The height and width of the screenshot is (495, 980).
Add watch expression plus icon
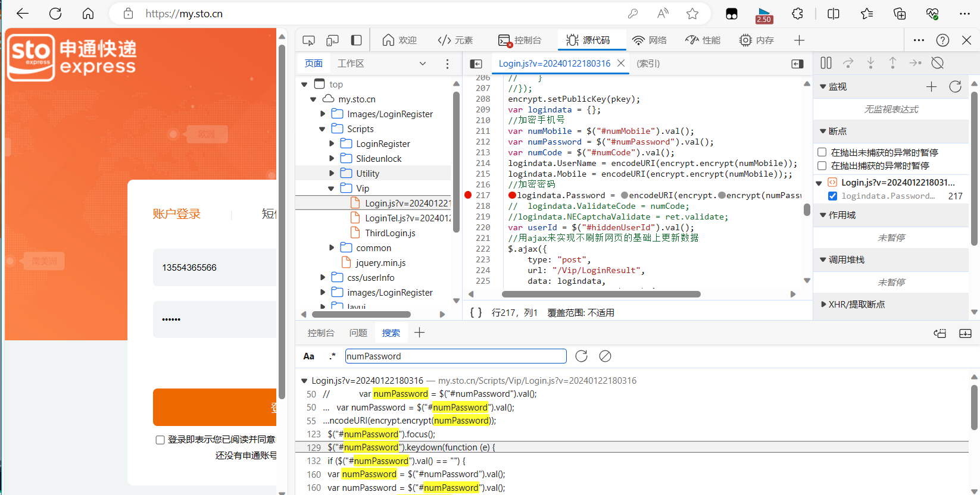pos(931,87)
